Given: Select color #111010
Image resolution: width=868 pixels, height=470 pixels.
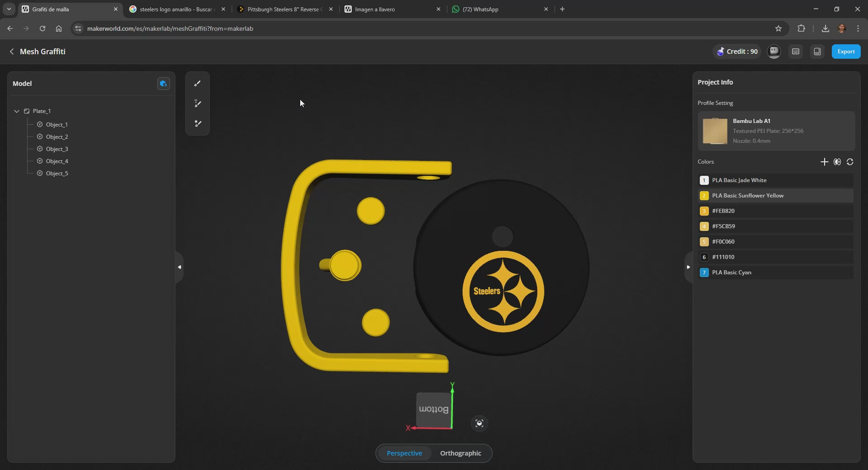Looking at the screenshot, I should (x=776, y=257).
